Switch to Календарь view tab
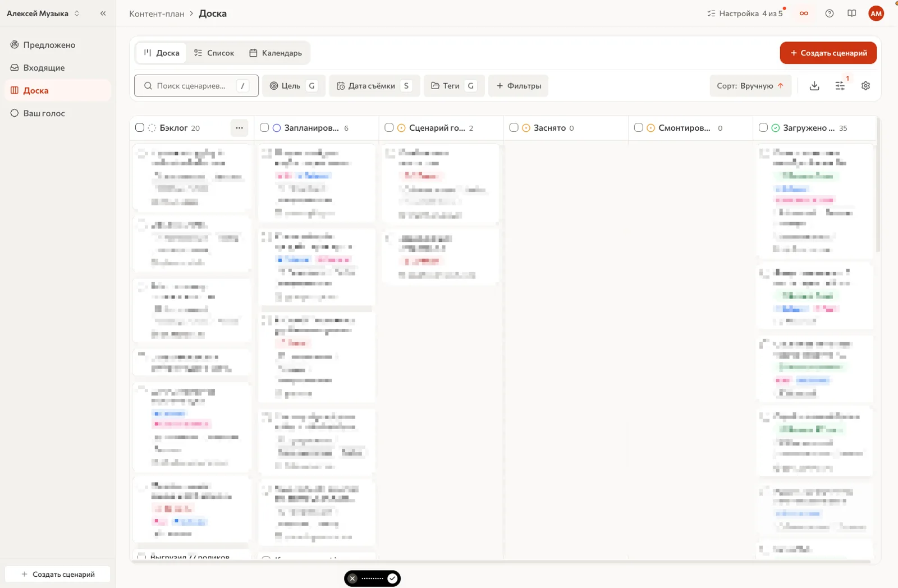Screen dimensions: 898x588 276,53
